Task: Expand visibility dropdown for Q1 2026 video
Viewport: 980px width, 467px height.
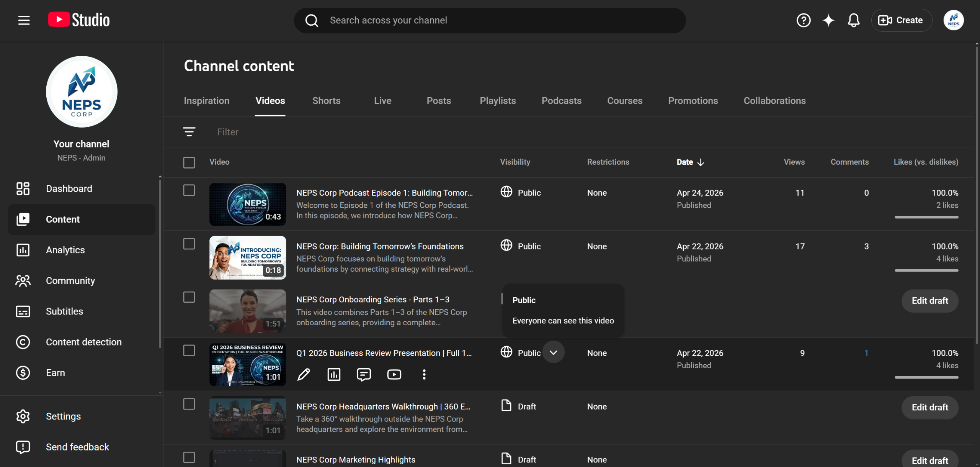Action: [x=554, y=352]
